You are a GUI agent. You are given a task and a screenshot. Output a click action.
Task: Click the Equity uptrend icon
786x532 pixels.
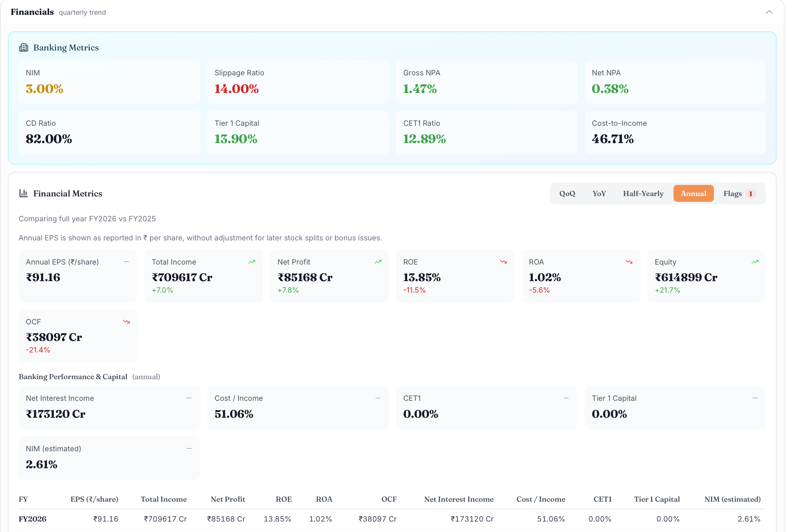(x=755, y=262)
